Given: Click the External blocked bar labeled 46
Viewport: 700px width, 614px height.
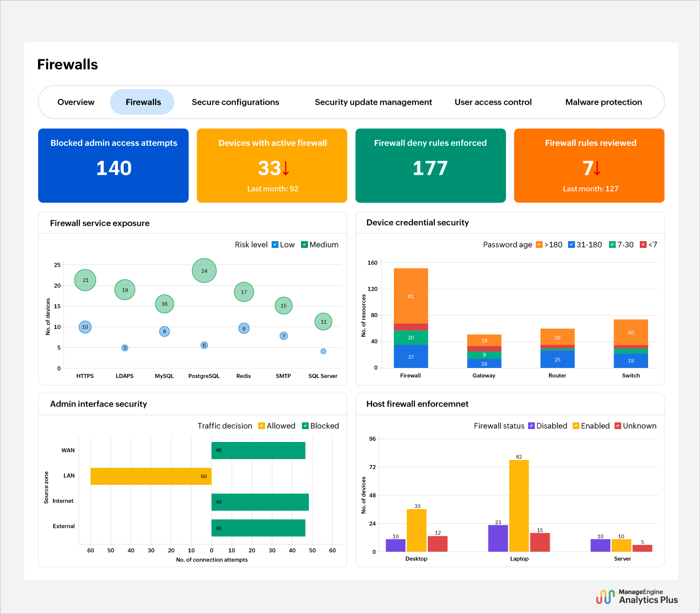Looking at the screenshot, I should tap(258, 528).
